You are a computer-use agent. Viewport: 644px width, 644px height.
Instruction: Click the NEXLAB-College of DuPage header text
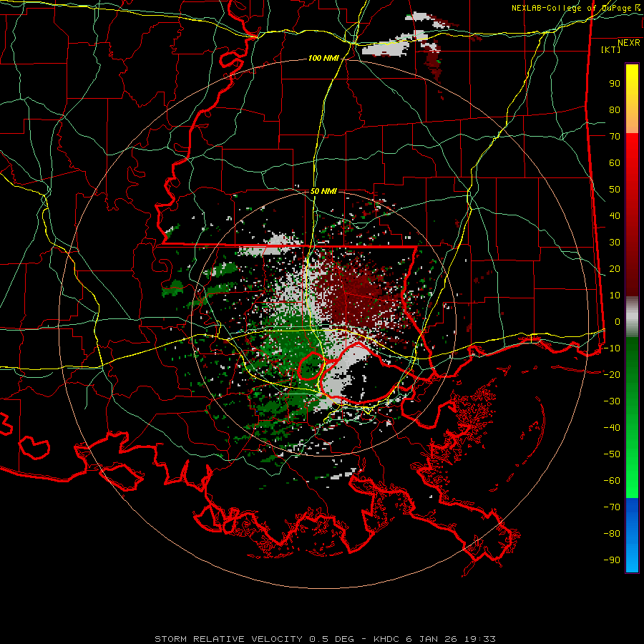tap(571, 8)
